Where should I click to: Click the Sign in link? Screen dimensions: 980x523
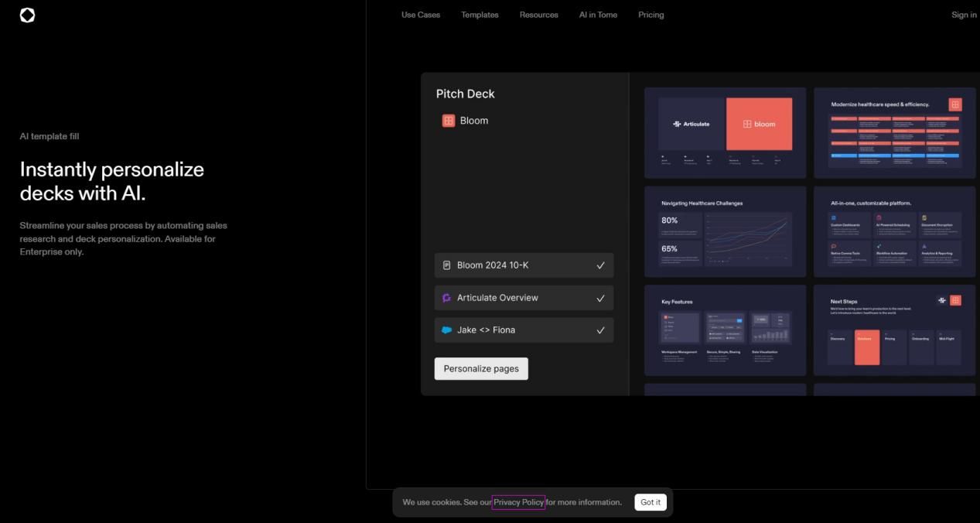[x=964, y=15]
